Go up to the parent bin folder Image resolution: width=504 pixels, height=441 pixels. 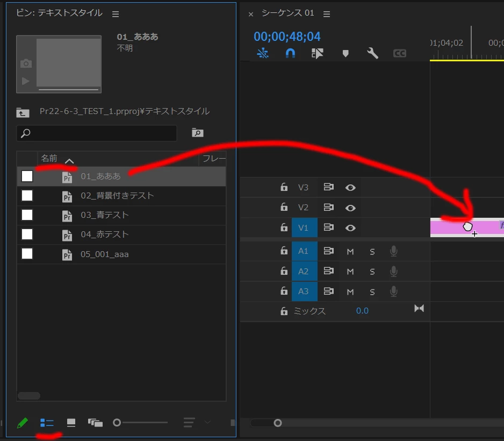tap(23, 112)
